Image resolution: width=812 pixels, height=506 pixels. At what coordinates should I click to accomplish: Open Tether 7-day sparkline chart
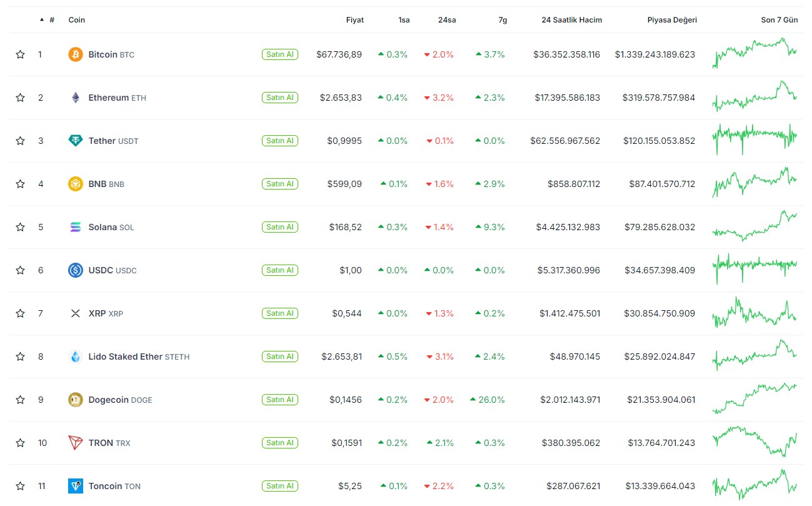(754, 139)
